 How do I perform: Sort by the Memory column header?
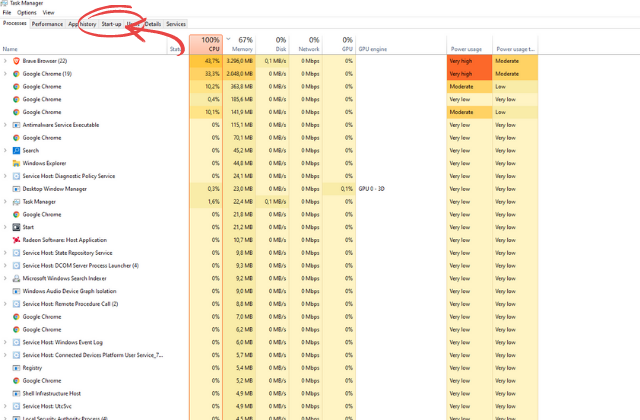[239, 44]
